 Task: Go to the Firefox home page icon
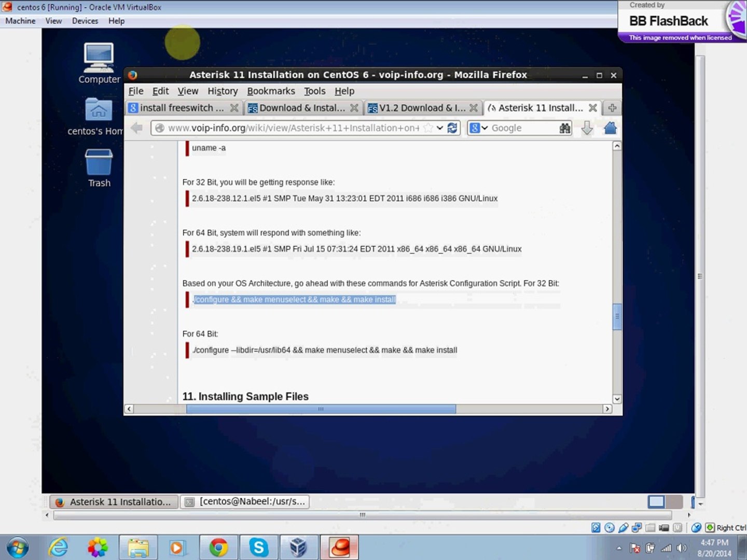coord(610,128)
